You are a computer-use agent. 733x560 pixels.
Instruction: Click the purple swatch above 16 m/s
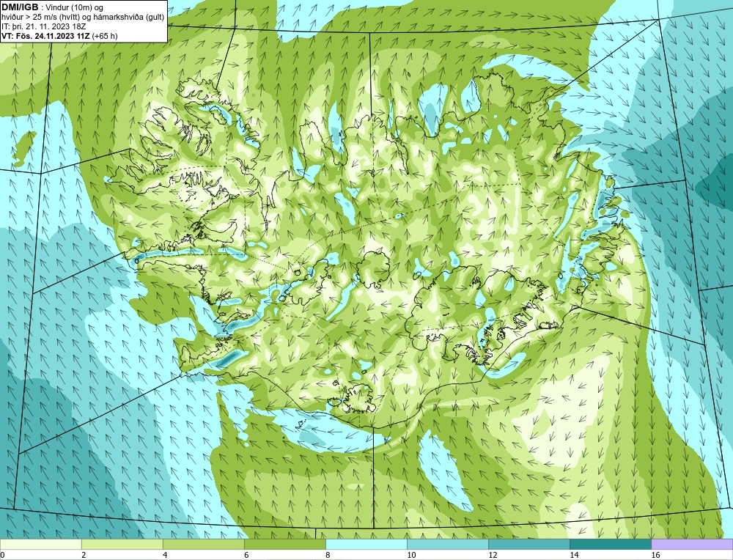tap(692, 544)
